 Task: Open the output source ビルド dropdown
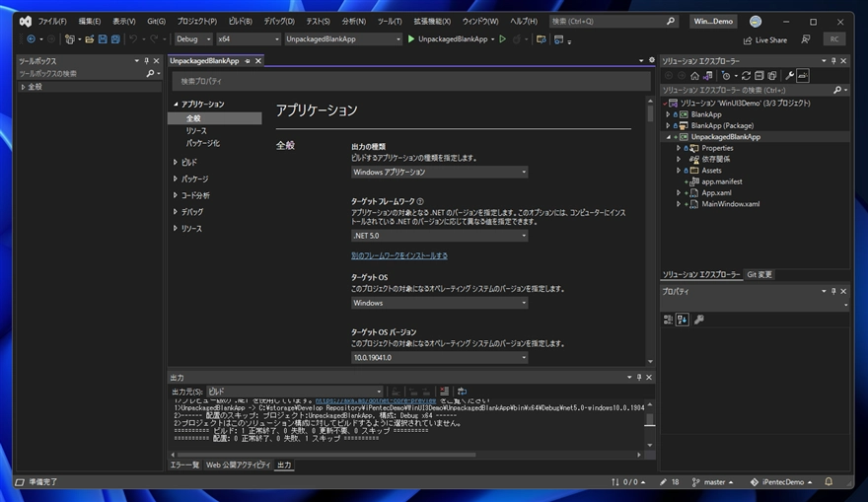pyautogui.click(x=295, y=392)
